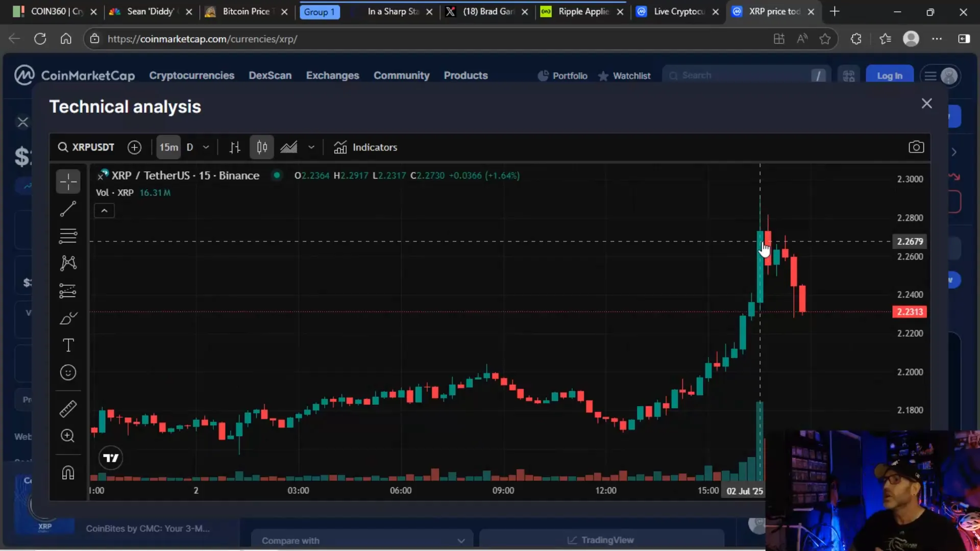The image size is (980, 551).
Task: Open the Watchlist
Action: point(624,76)
